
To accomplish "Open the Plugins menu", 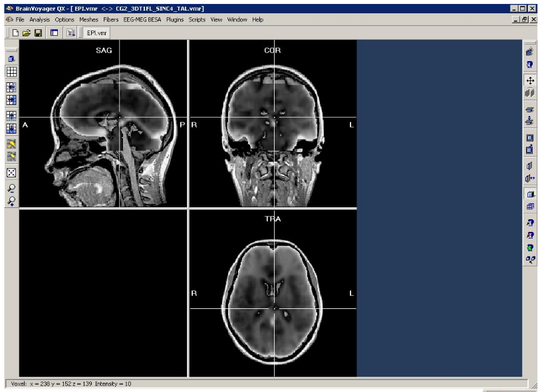I will point(176,20).
